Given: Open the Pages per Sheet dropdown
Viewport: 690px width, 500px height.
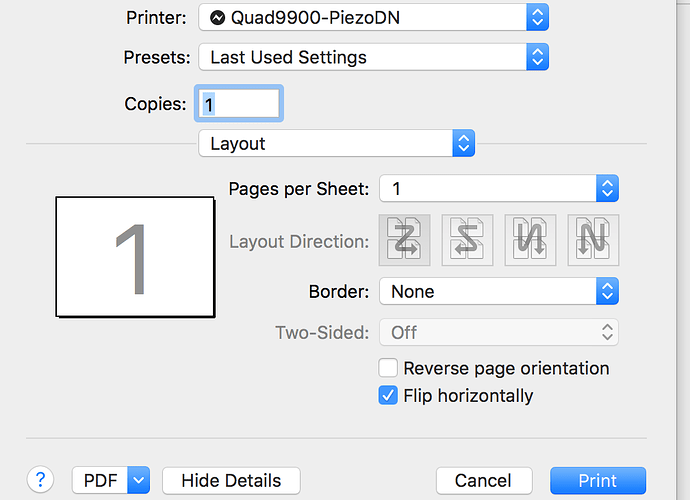Looking at the screenshot, I should 498,188.
